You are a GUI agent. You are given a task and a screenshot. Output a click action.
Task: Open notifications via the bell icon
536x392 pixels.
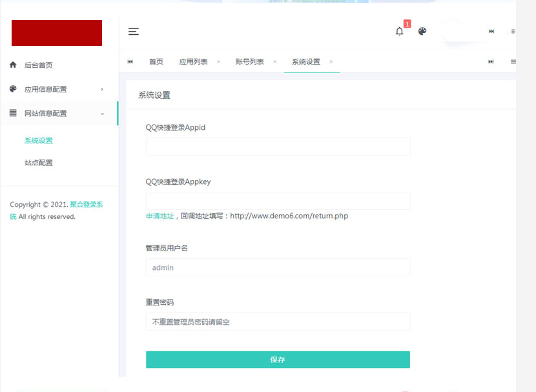coord(400,31)
